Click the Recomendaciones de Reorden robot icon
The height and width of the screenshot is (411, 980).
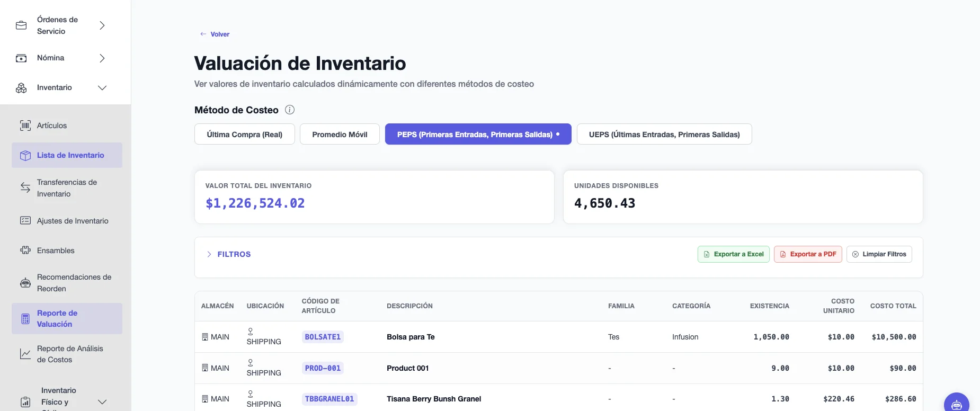(x=25, y=283)
